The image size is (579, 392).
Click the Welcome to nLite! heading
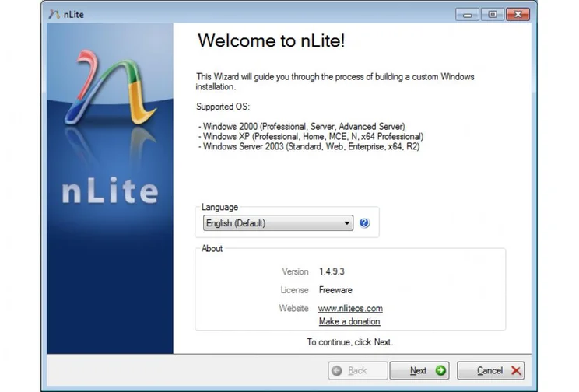[x=272, y=40]
